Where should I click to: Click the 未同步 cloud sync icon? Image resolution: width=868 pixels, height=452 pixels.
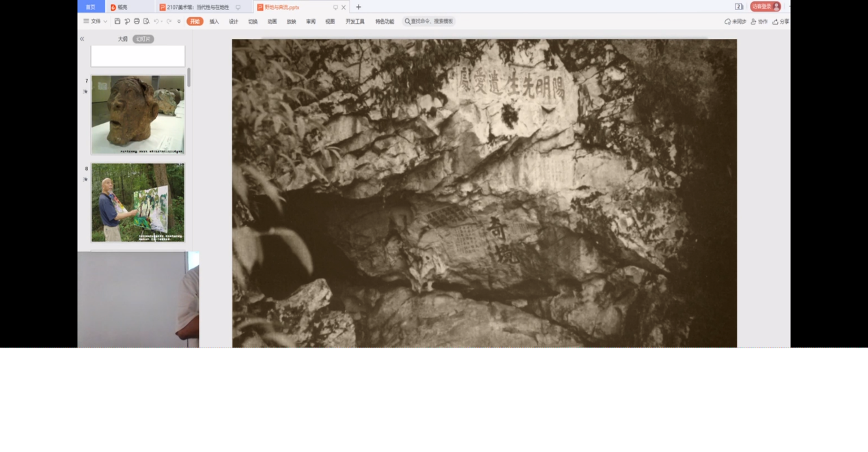tap(728, 22)
